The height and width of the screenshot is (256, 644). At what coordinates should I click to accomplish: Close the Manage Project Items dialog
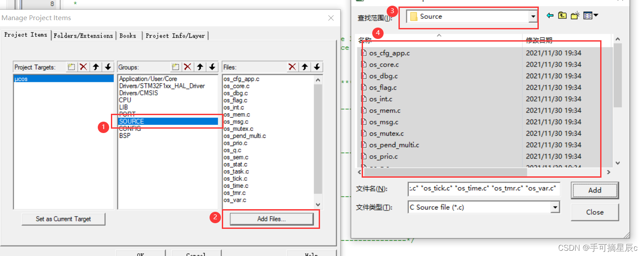[x=331, y=18]
